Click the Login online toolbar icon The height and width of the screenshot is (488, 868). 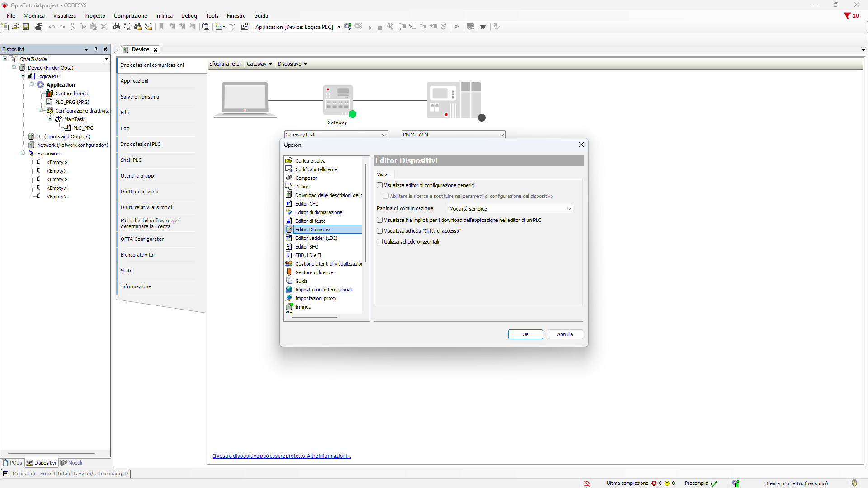tap(348, 27)
